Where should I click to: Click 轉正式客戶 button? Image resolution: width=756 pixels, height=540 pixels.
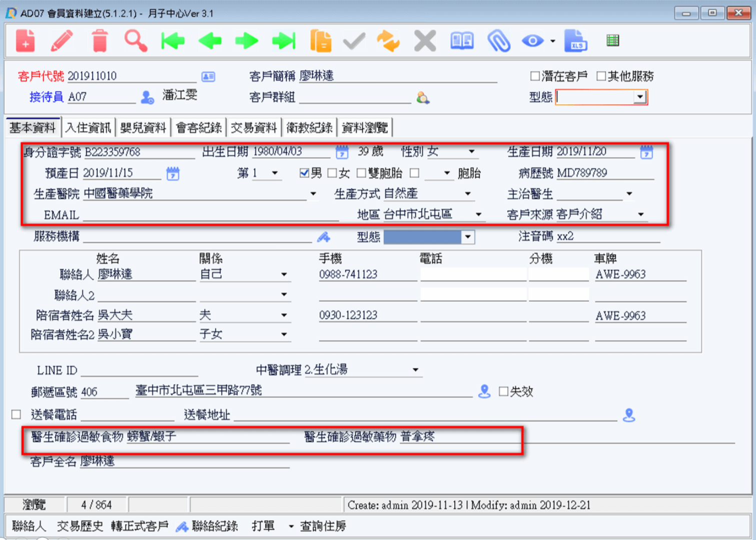point(140,526)
